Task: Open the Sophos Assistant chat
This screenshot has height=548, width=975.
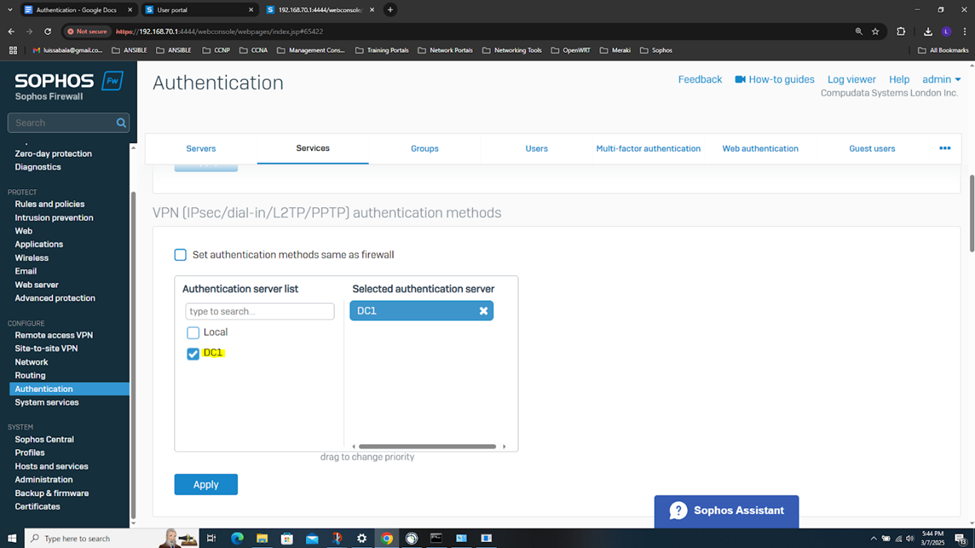Action: coord(726,511)
